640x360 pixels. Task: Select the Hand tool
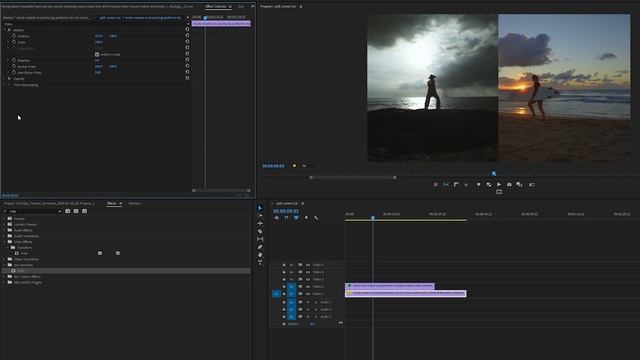click(x=260, y=255)
